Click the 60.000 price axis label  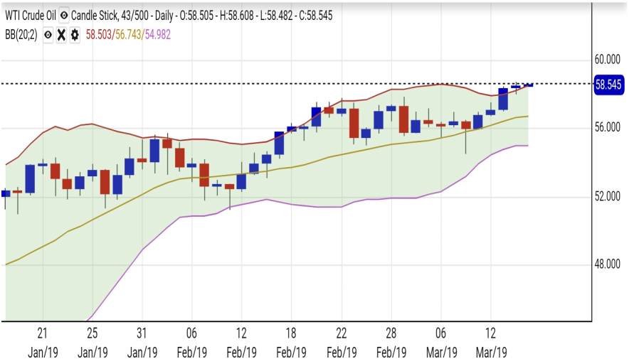tap(608, 59)
